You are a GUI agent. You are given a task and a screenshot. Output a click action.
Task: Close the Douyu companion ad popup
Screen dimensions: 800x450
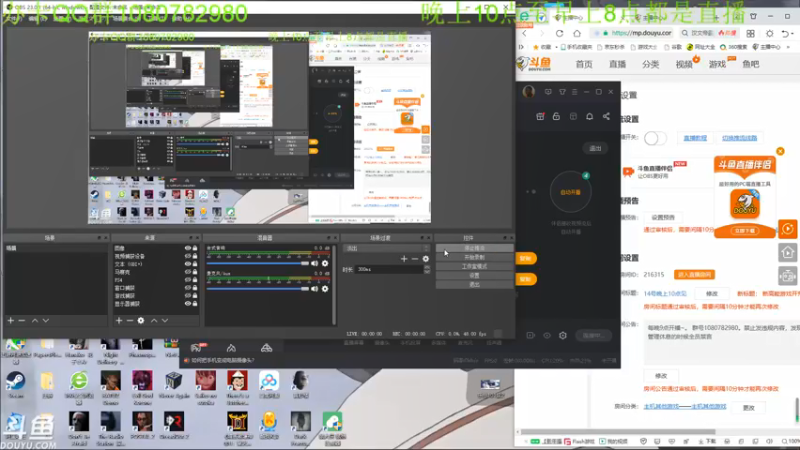point(780,152)
